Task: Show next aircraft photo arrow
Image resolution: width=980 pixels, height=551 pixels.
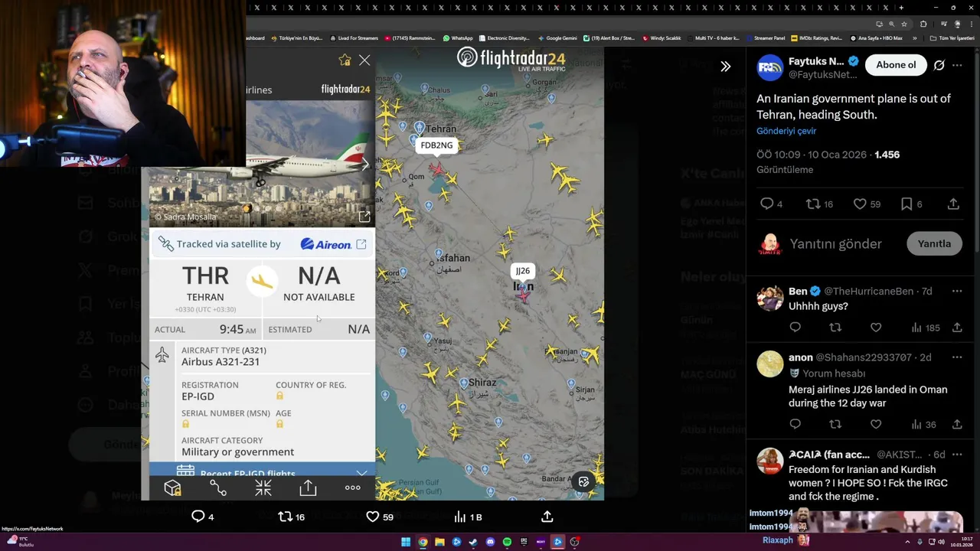Action: coord(366,164)
